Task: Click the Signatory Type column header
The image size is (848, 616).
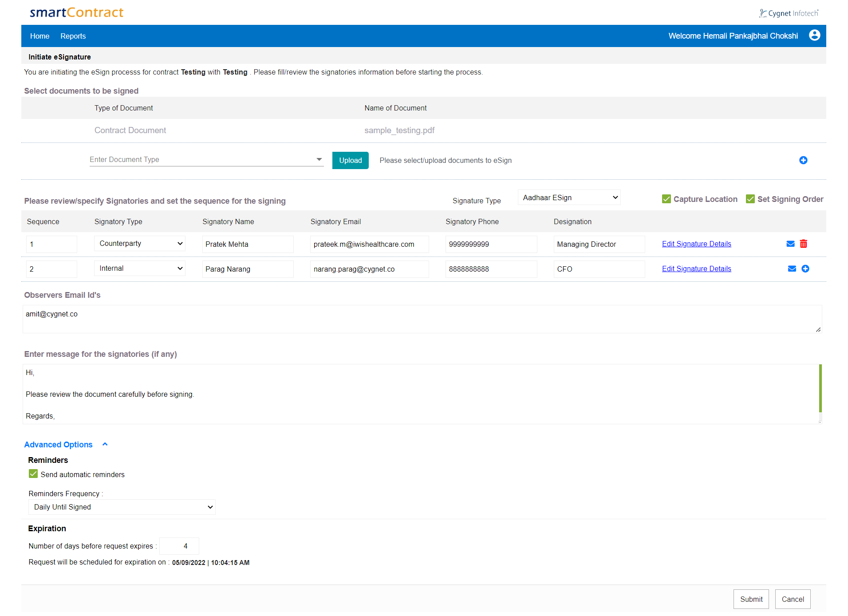Action: click(118, 221)
